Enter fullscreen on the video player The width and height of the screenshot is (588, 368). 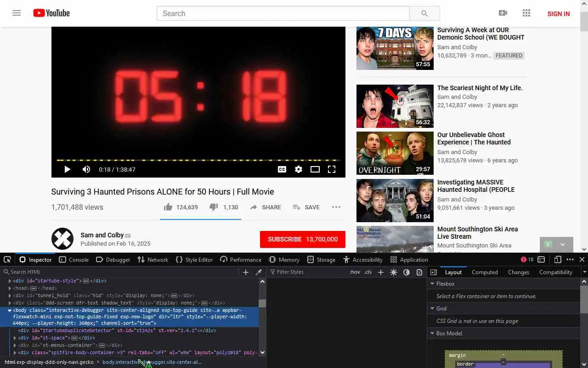[x=332, y=169]
